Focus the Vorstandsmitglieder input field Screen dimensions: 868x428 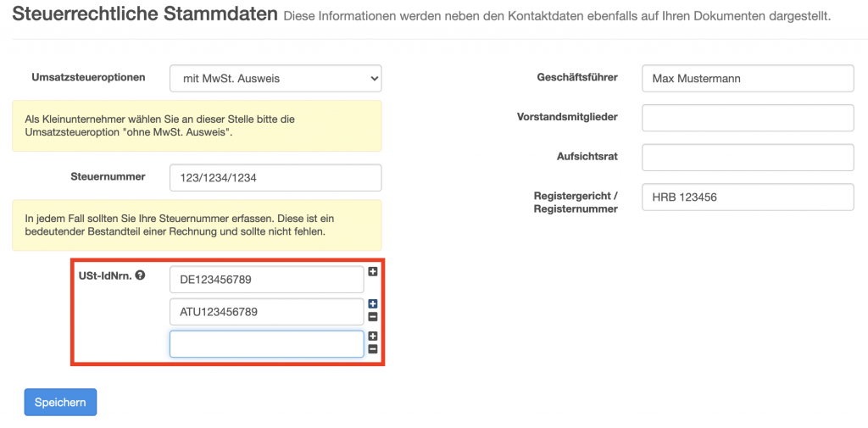click(748, 118)
